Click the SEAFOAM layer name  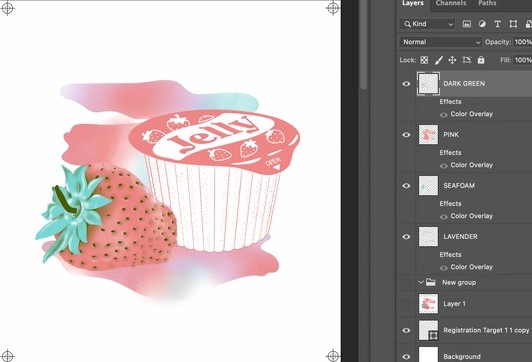point(459,186)
